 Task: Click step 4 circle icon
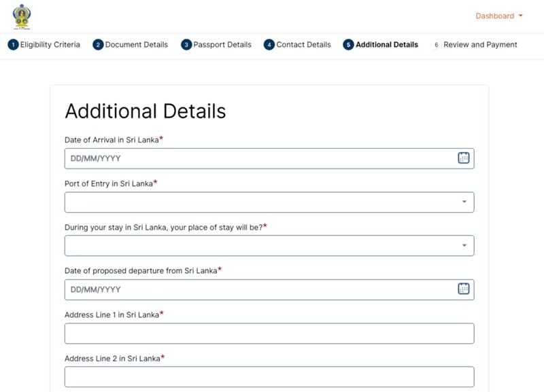click(269, 45)
